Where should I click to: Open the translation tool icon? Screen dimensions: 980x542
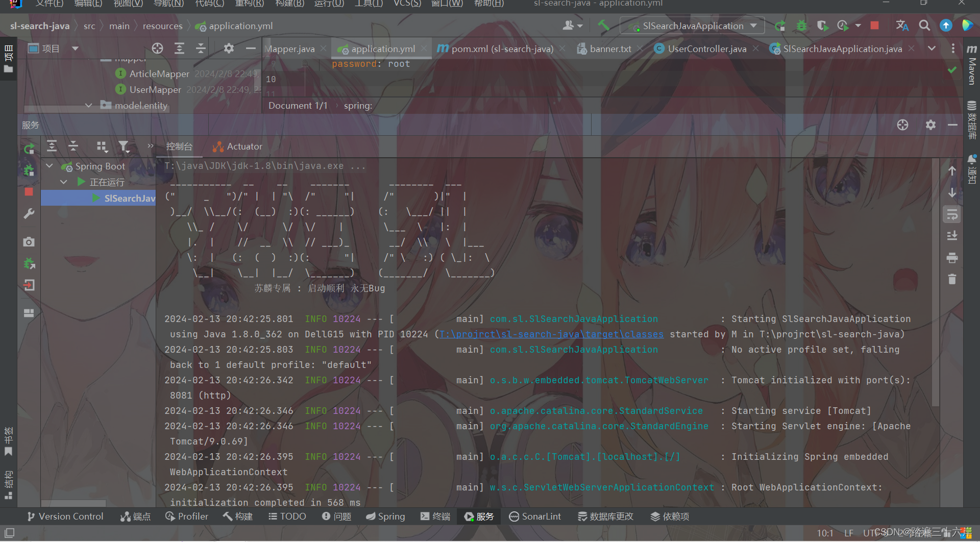[901, 25]
